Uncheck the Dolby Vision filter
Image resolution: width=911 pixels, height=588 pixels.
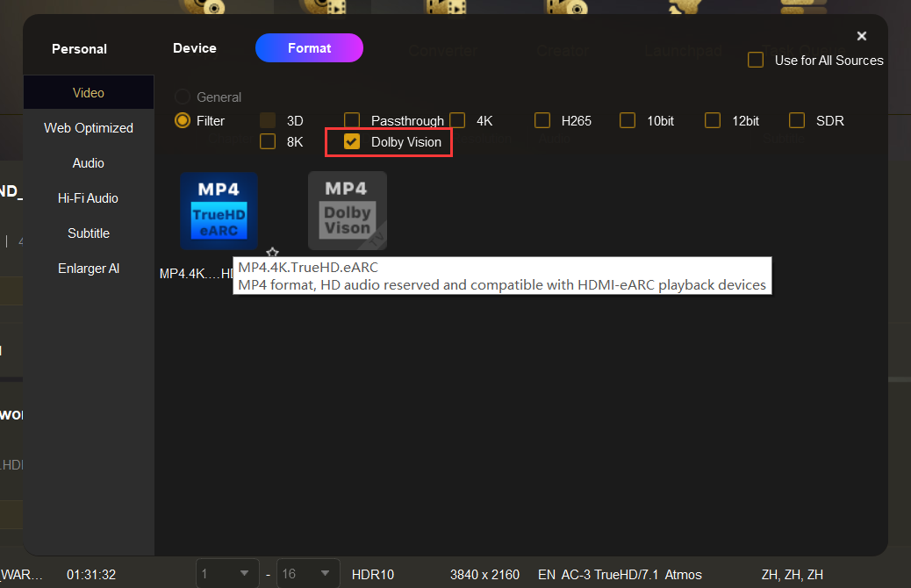(x=352, y=141)
